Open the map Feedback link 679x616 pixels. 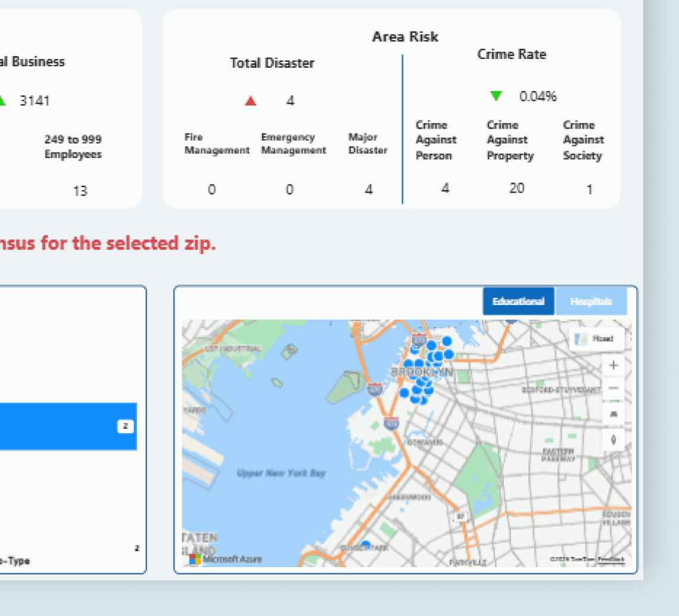tap(611, 559)
